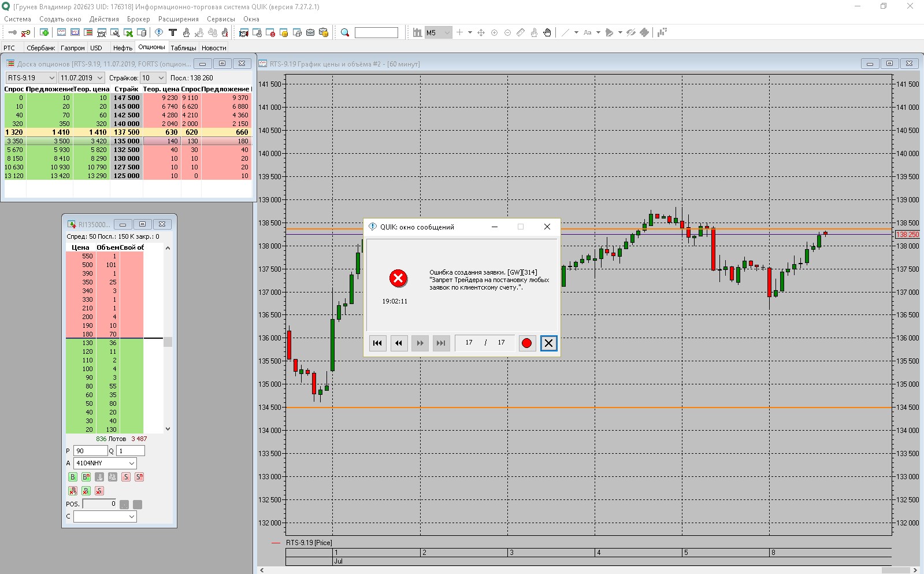Click the key connect icon in toolbar
924x574 pixels.
point(12,32)
